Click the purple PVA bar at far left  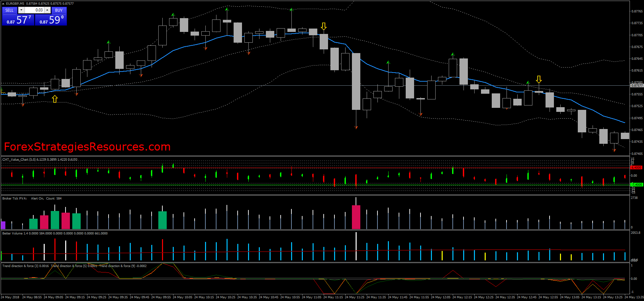tap(3, 225)
